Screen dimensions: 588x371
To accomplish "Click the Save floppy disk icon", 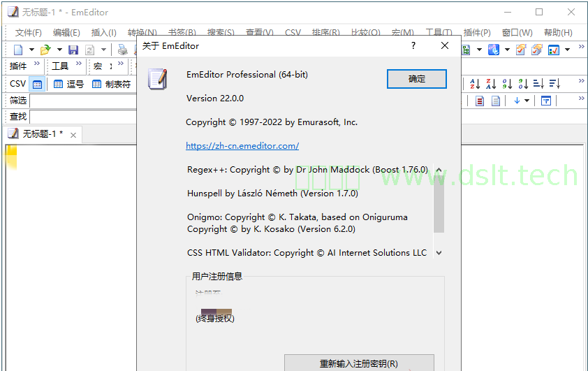I will (x=73, y=50).
